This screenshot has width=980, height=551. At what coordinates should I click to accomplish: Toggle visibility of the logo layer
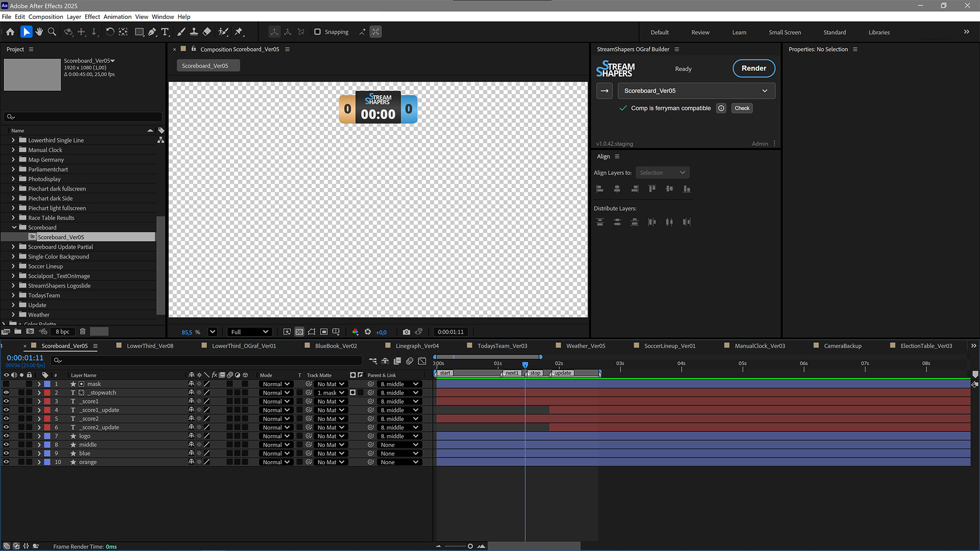tap(6, 436)
